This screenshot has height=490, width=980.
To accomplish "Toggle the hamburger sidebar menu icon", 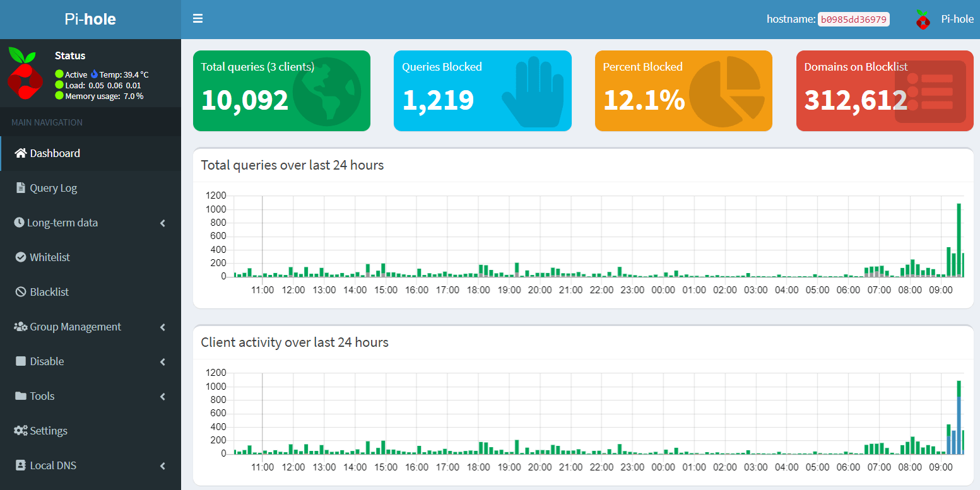I will [198, 19].
